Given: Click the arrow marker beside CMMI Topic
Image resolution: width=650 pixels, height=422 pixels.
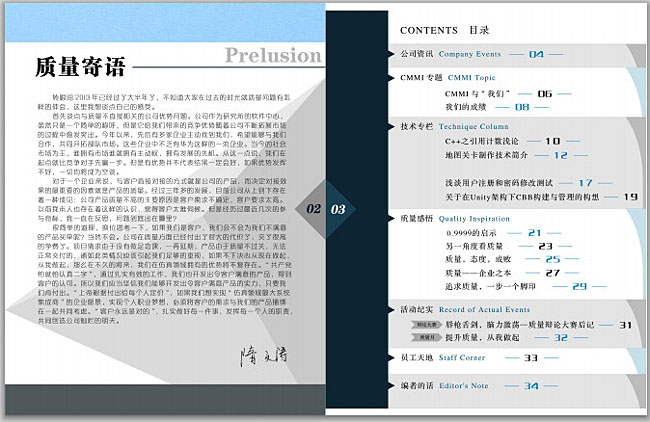Looking at the screenshot, I should 391,76.
